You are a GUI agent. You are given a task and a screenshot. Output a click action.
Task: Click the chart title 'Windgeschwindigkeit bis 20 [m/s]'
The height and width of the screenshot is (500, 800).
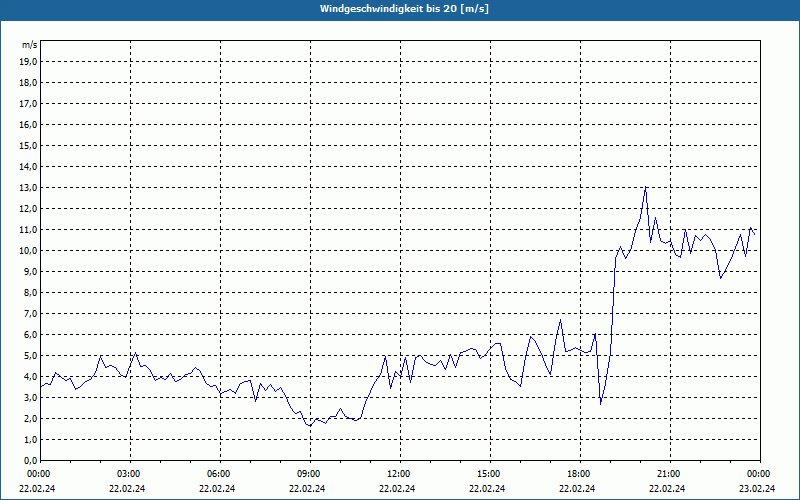coord(404,9)
